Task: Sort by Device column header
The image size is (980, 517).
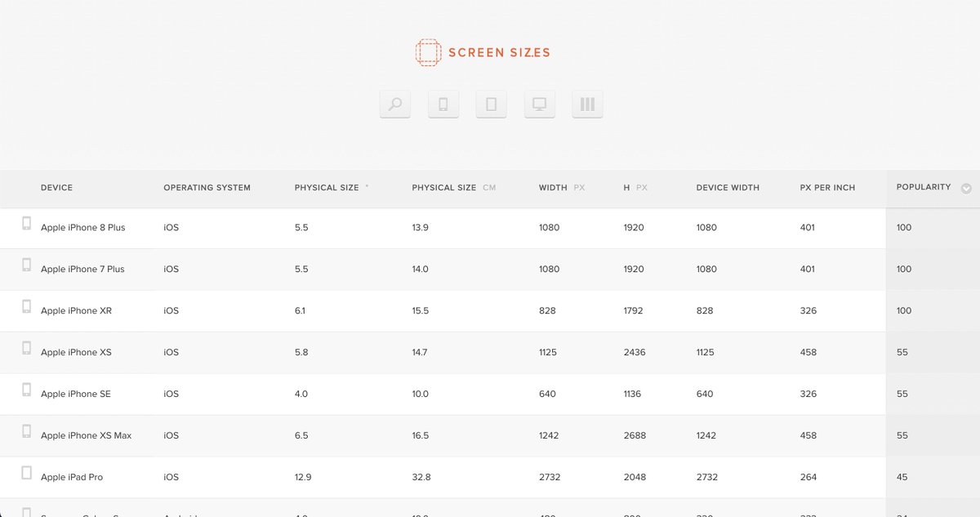Action: 56,188
